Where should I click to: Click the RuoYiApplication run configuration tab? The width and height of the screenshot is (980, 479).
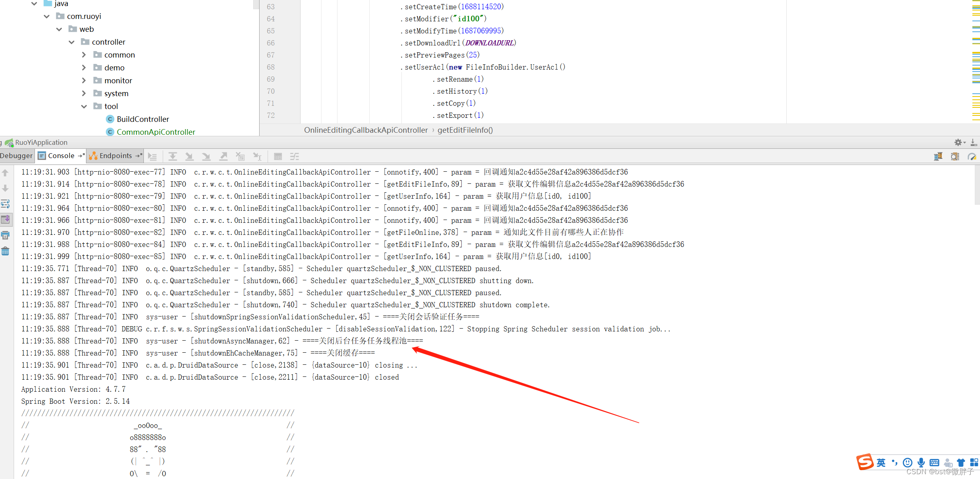[x=37, y=142]
